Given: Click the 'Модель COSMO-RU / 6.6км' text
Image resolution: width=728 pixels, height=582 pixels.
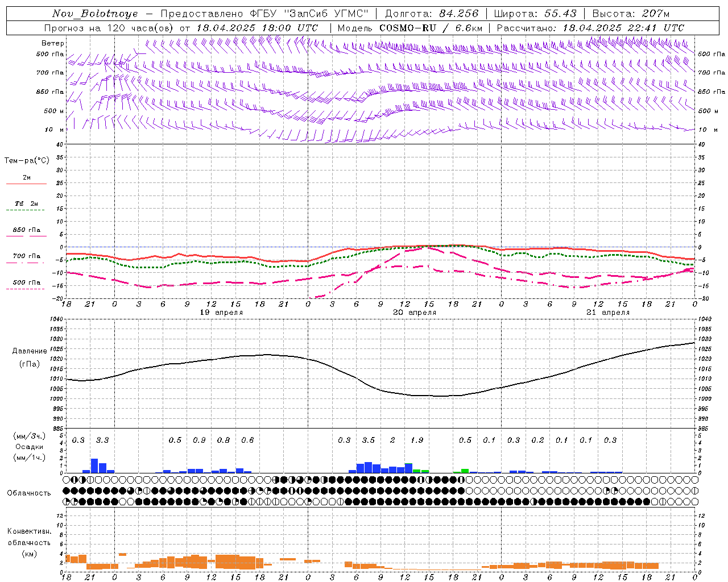Looking at the screenshot, I should (410, 28).
